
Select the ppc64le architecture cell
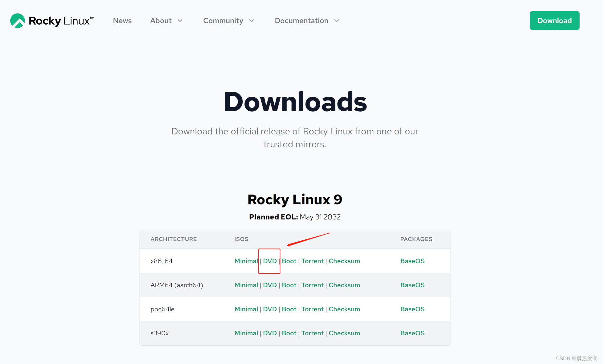click(x=162, y=309)
